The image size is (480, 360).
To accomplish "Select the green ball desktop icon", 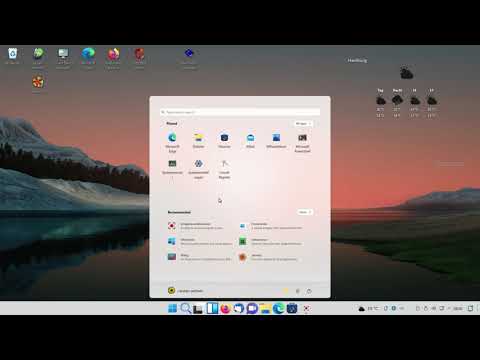I will [x=38, y=58].
